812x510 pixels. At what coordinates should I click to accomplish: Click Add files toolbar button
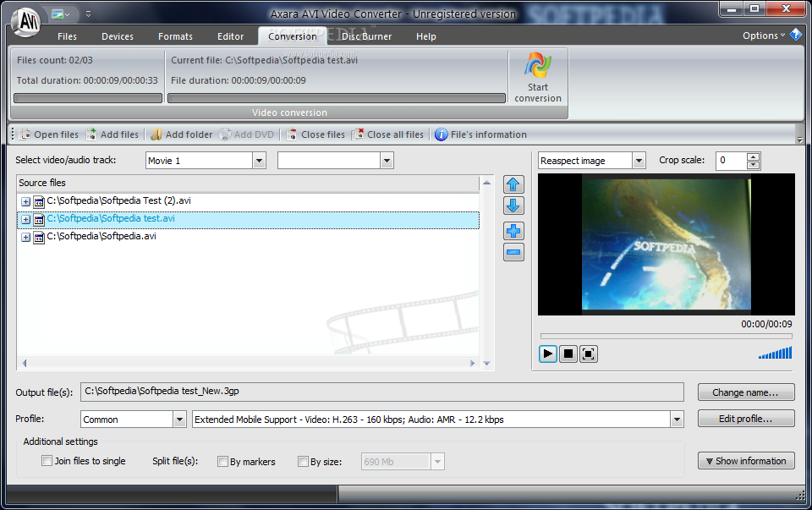click(x=112, y=134)
